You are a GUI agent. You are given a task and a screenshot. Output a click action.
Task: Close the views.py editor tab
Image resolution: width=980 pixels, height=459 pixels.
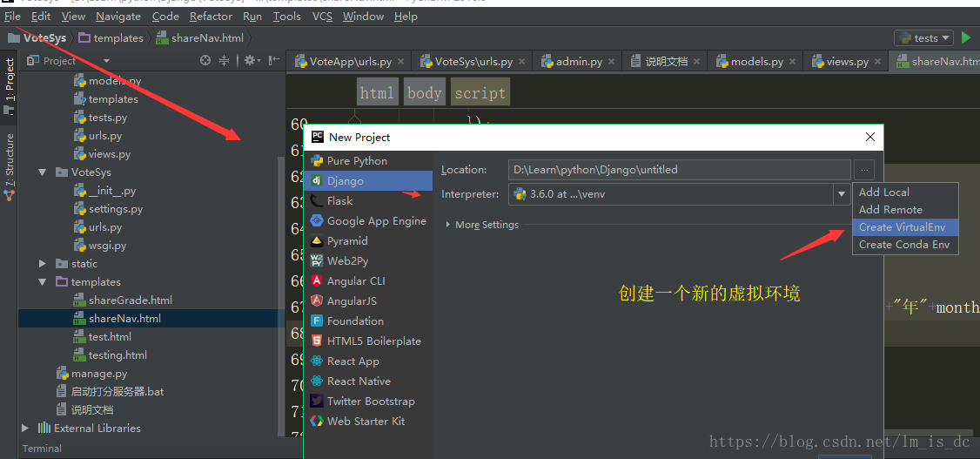point(877,62)
